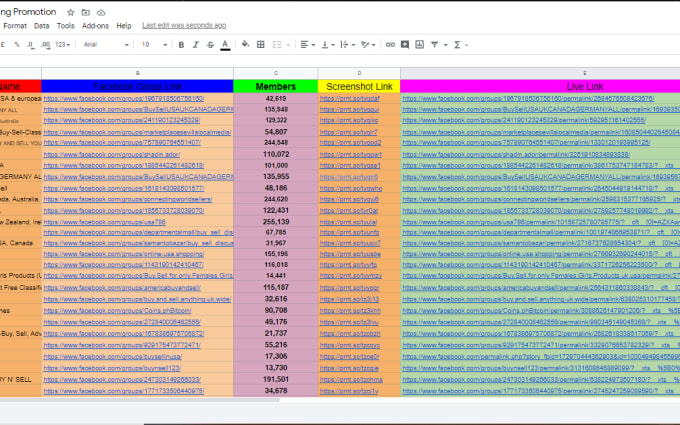Select Members cell 110,072
The width and height of the screenshot is (680, 425).
(276, 154)
